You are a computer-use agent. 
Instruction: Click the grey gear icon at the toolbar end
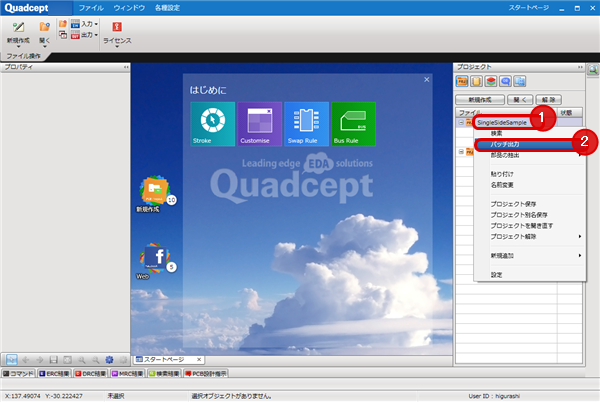[123, 360]
